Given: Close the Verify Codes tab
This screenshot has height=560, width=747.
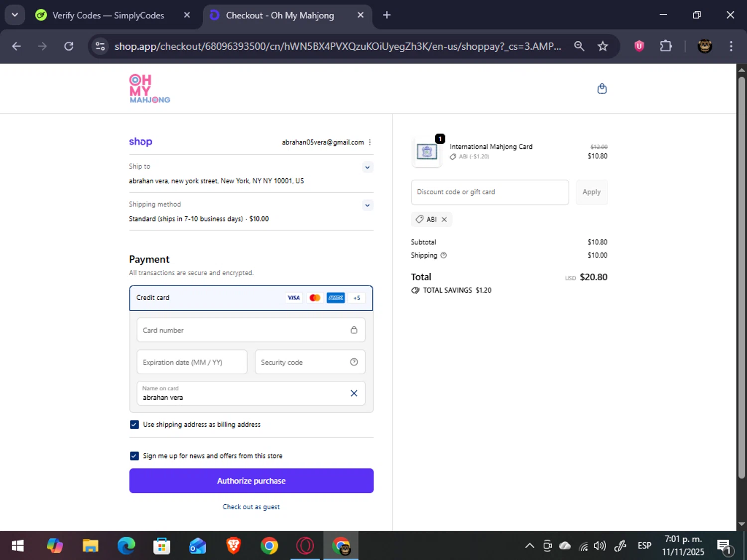Looking at the screenshot, I should click(x=187, y=15).
